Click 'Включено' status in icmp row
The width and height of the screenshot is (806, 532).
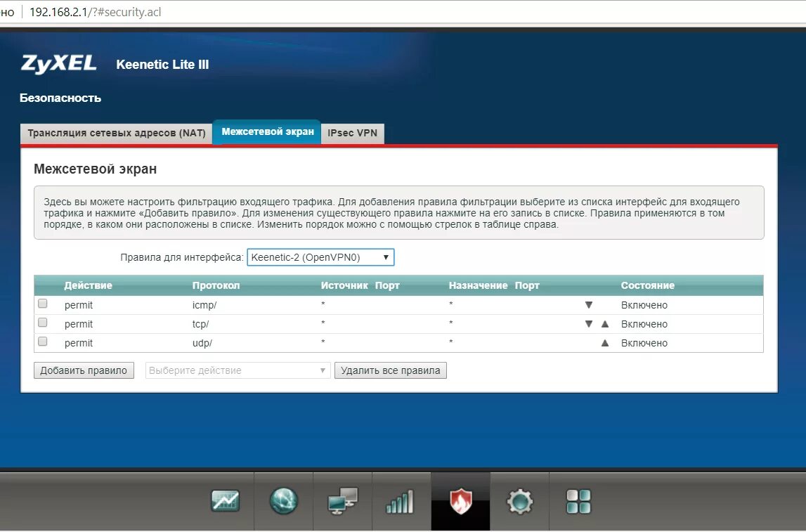[x=644, y=305]
